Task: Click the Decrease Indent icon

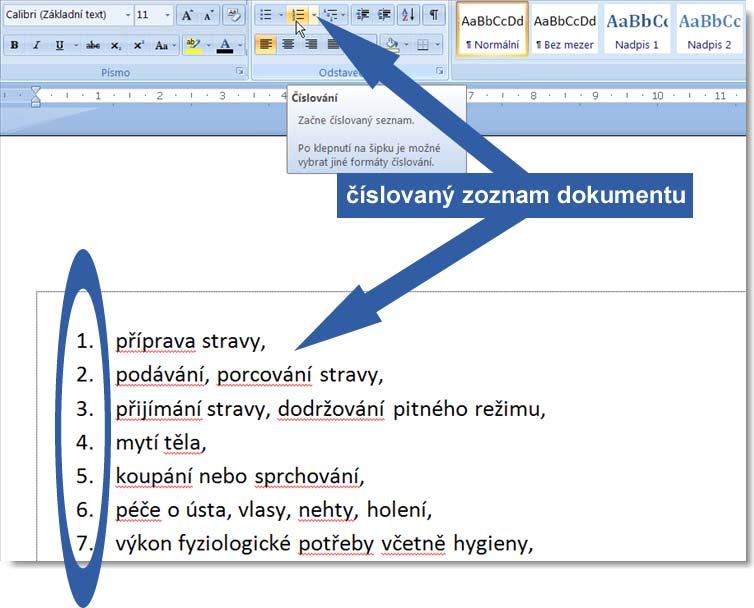Action: coord(363,15)
